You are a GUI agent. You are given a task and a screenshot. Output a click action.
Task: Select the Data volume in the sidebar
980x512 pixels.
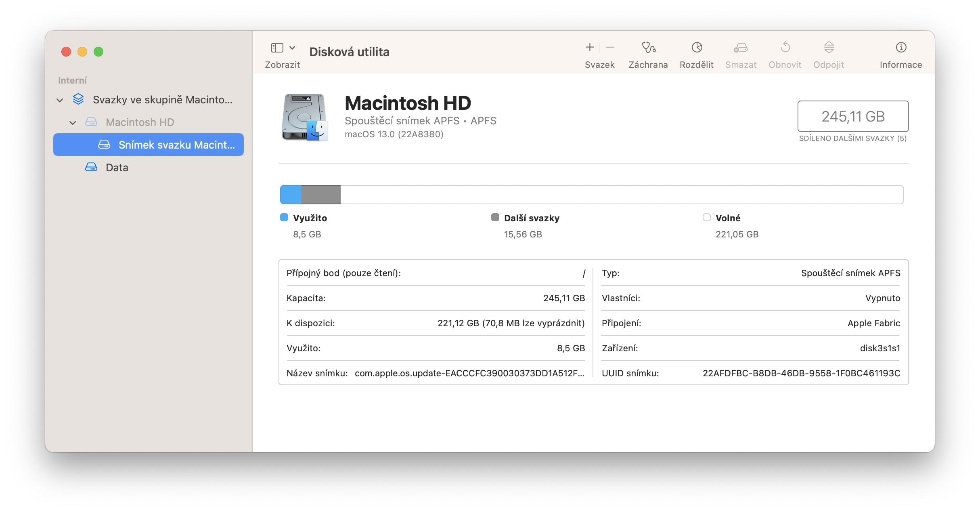116,167
